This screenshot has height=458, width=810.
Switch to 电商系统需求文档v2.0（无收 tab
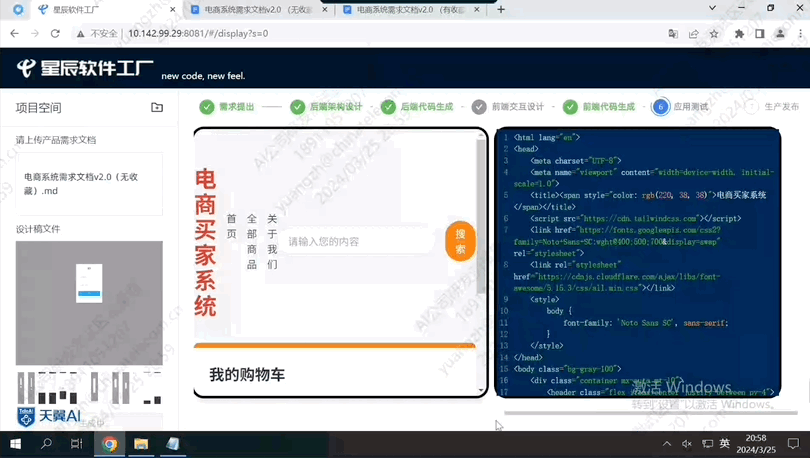(x=258, y=10)
